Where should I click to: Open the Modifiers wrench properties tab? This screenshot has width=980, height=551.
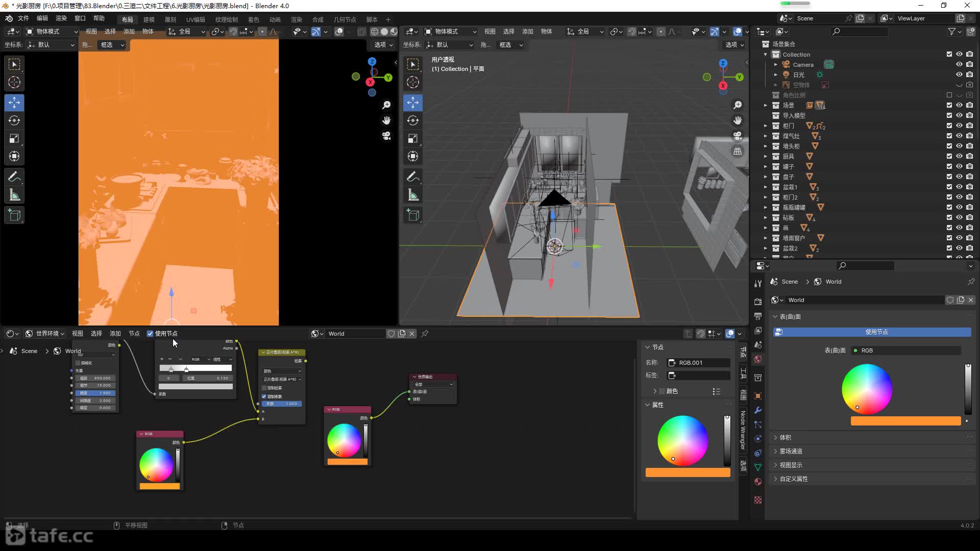pos(758,410)
